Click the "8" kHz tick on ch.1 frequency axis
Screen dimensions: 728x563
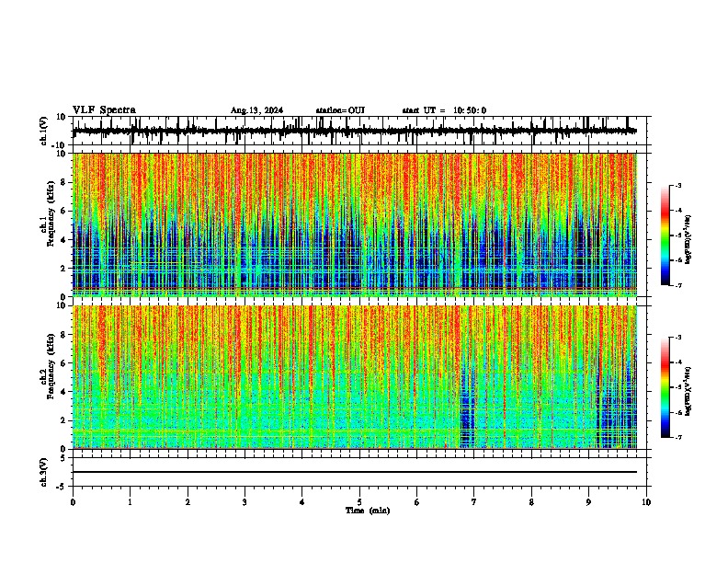(x=64, y=182)
